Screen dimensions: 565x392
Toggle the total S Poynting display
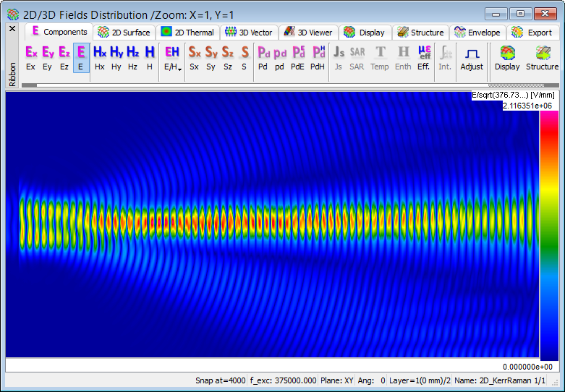point(245,57)
